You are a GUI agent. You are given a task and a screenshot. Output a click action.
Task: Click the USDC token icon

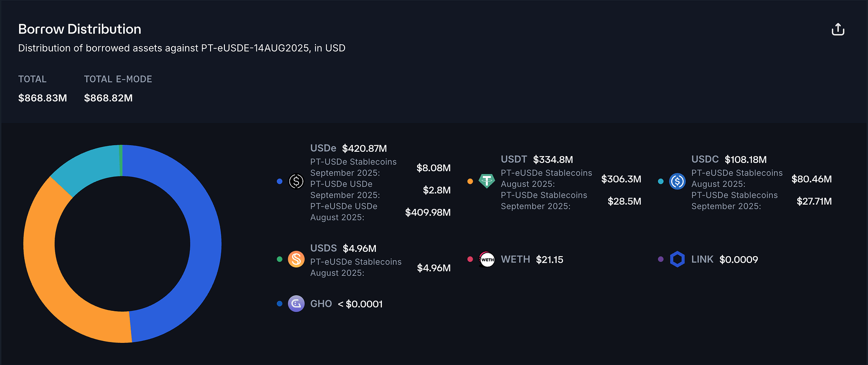[x=677, y=181]
